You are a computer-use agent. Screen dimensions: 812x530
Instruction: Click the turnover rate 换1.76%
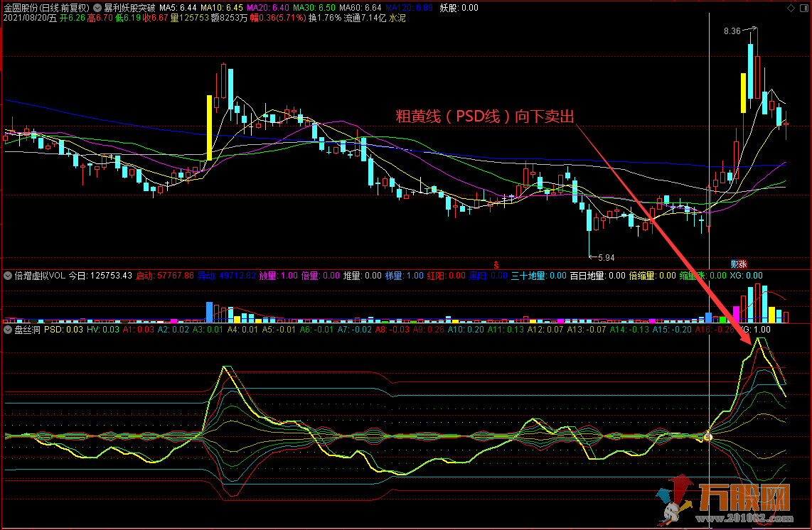(325, 18)
